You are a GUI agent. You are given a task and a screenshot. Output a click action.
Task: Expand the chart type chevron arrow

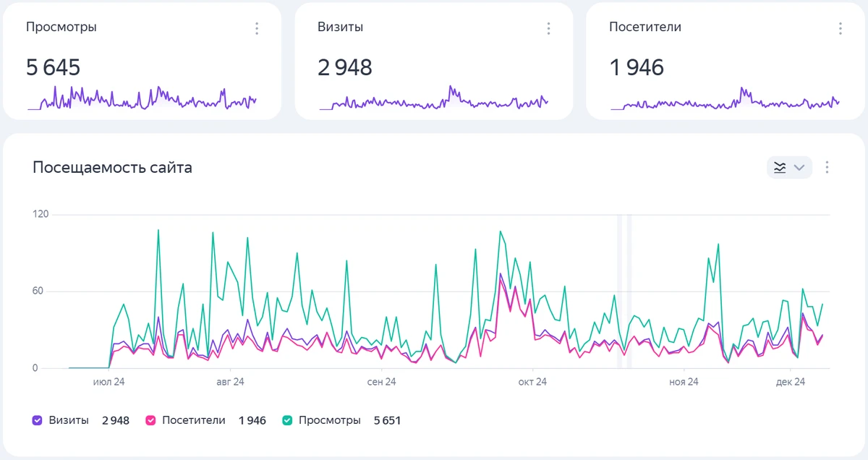(x=799, y=167)
